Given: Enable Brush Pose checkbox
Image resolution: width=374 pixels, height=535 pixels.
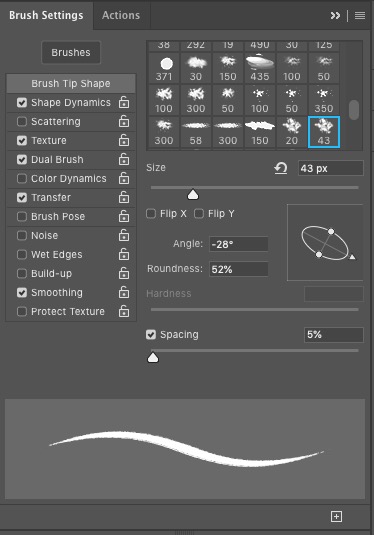Looking at the screenshot, I should tap(22, 217).
